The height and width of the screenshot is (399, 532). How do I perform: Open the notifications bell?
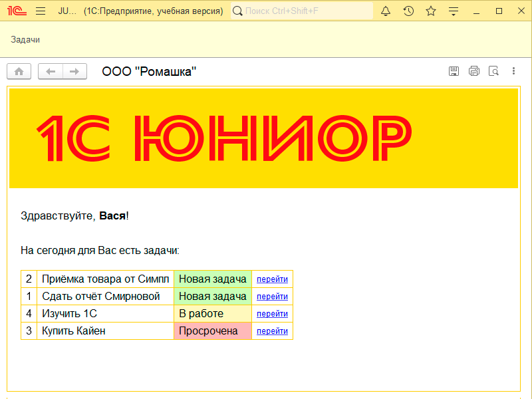pos(386,11)
